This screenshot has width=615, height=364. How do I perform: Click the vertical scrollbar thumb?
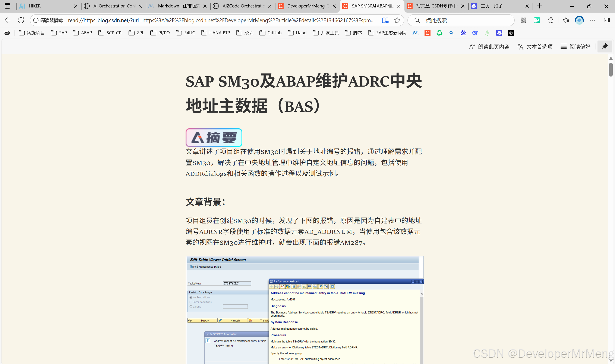[x=611, y=70]
